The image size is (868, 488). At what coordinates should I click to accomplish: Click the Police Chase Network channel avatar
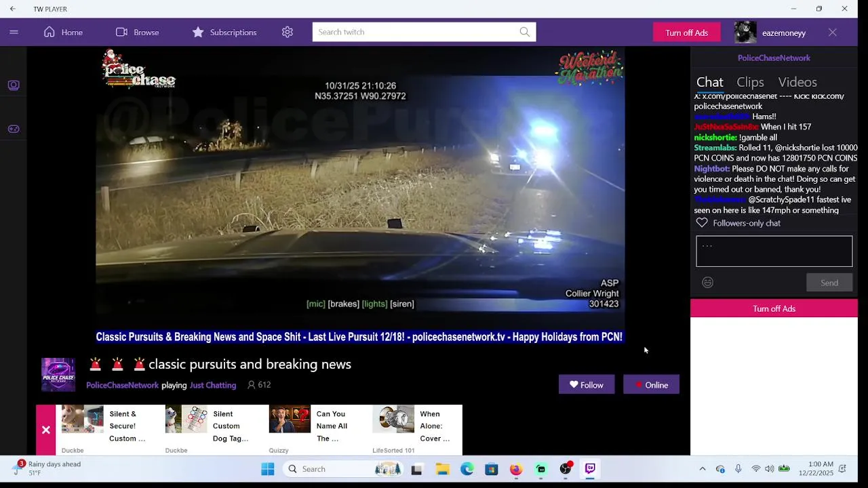tap(58, 375)
